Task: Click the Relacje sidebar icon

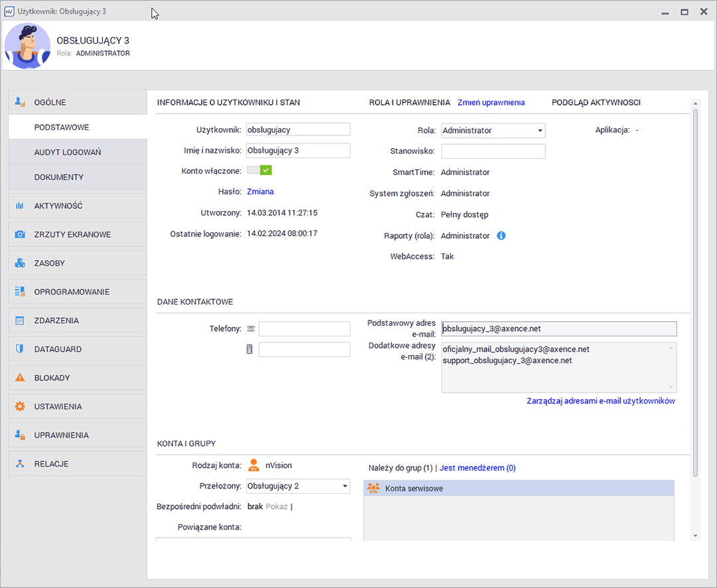Action: click(x=20, y=464)
